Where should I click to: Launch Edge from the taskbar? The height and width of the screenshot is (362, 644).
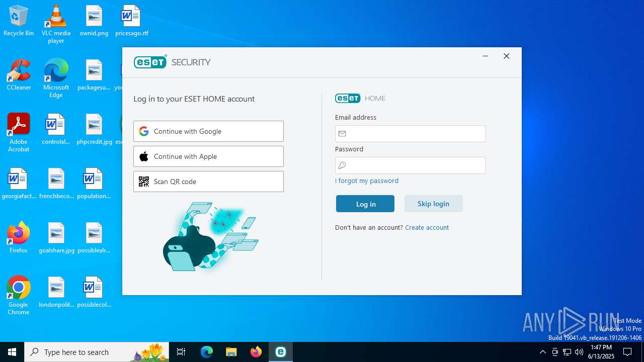(207, 352)
